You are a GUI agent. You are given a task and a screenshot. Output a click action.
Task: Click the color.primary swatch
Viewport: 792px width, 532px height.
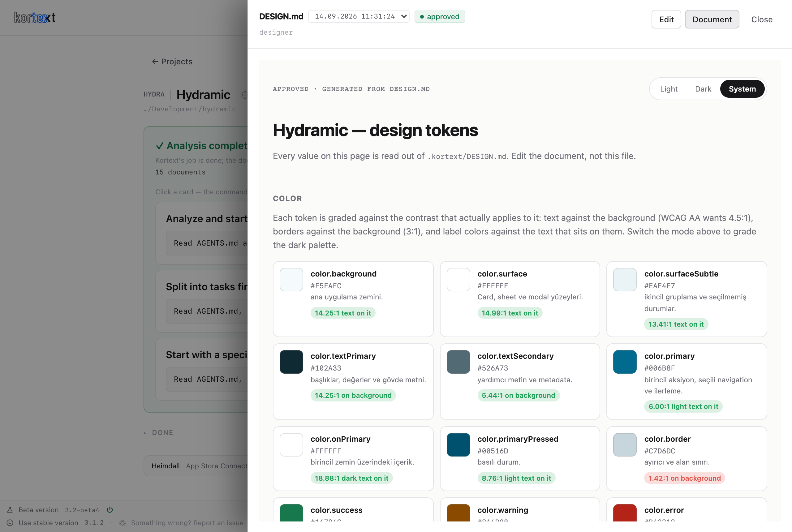click(x=625, y=362)
